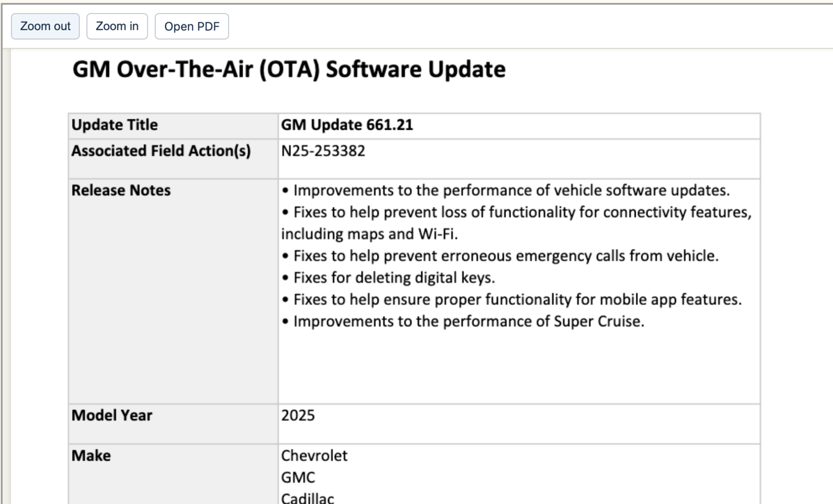Select the model year value '2025'
This screenshot has height=504, width=833.
pos(298,415)
